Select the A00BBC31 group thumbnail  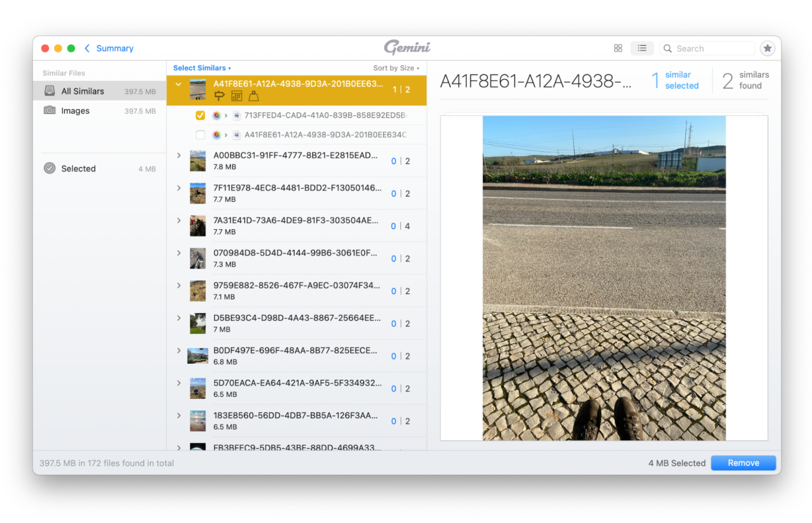click(x=198, y=161)
